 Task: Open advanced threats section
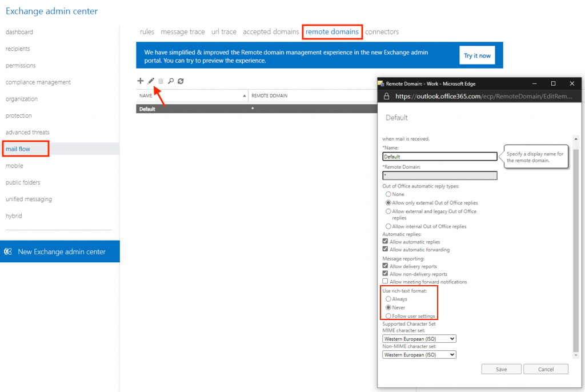pos(27,132)
